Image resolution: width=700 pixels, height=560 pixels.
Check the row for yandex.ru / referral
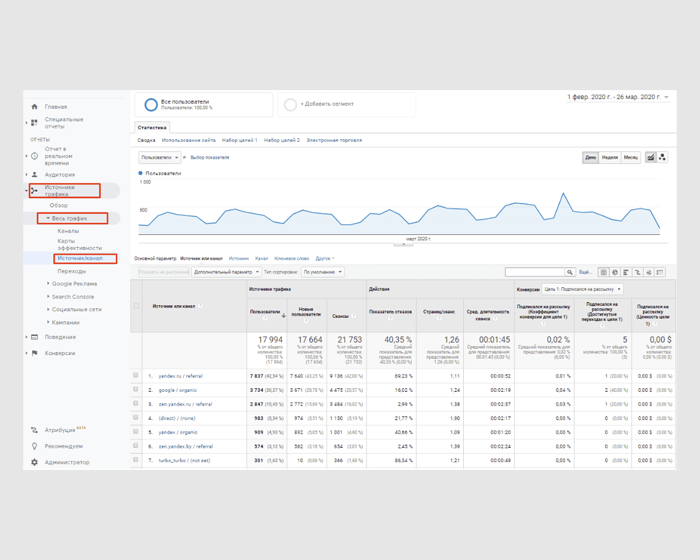(x=136, y=376)
